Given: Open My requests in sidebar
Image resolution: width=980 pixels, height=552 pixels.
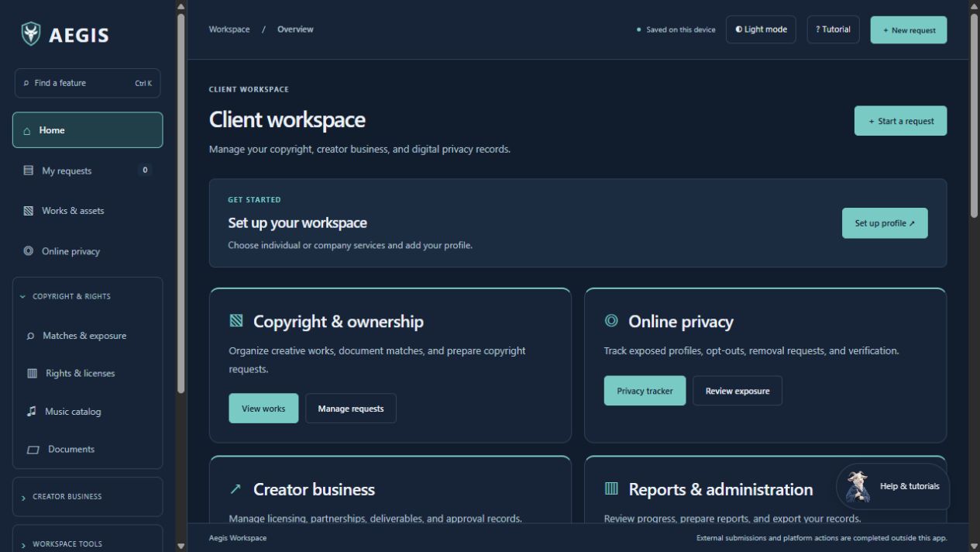Looking at the screenshot, I should pyautogui.click(x=88, y=171).
